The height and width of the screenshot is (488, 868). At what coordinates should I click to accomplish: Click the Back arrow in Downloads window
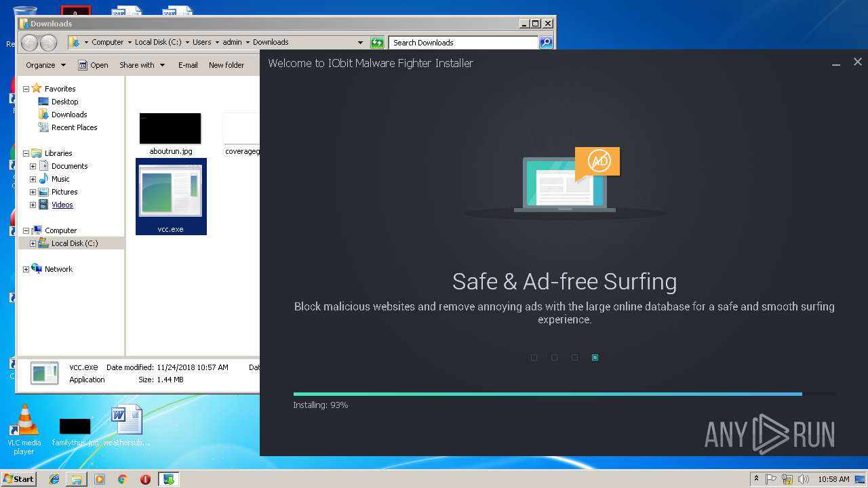click(30, 43)
